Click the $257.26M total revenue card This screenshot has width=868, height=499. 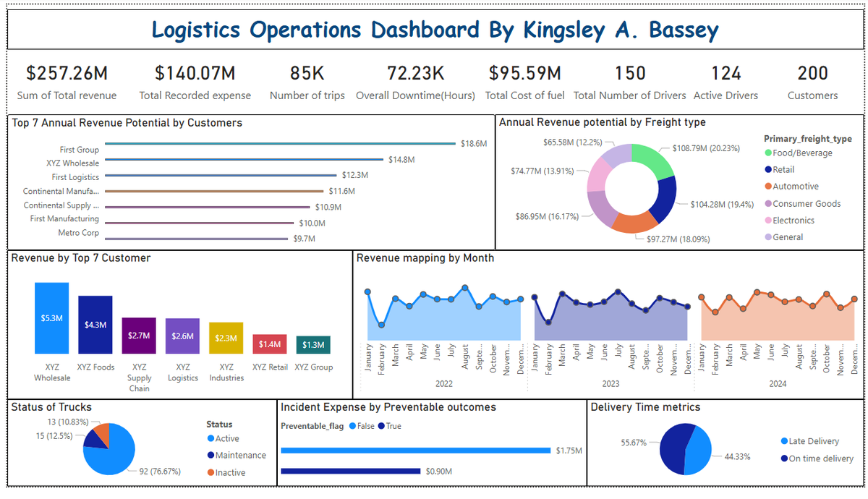coord(67,82)
